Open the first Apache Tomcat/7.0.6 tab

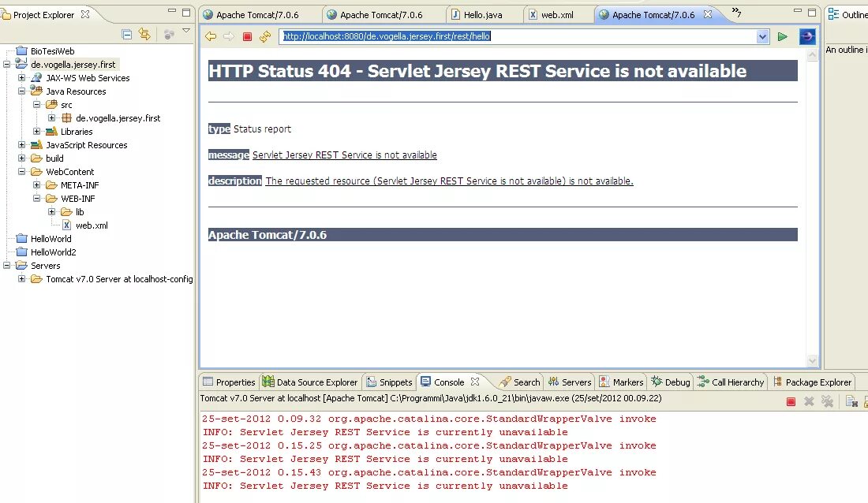(x=251, y=15)
